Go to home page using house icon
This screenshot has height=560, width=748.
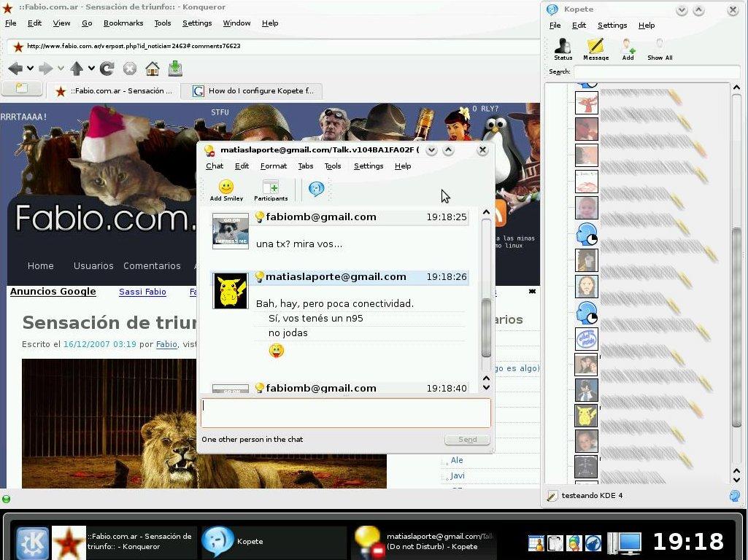153,69
